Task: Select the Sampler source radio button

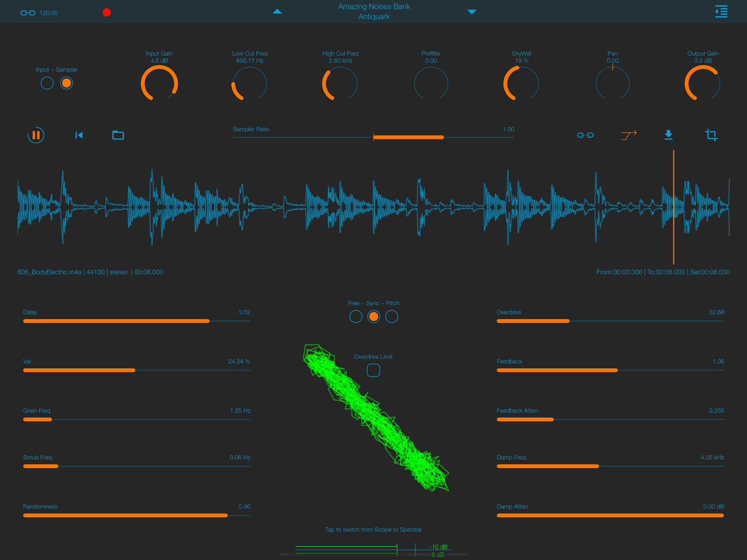Action: [66, 83]
